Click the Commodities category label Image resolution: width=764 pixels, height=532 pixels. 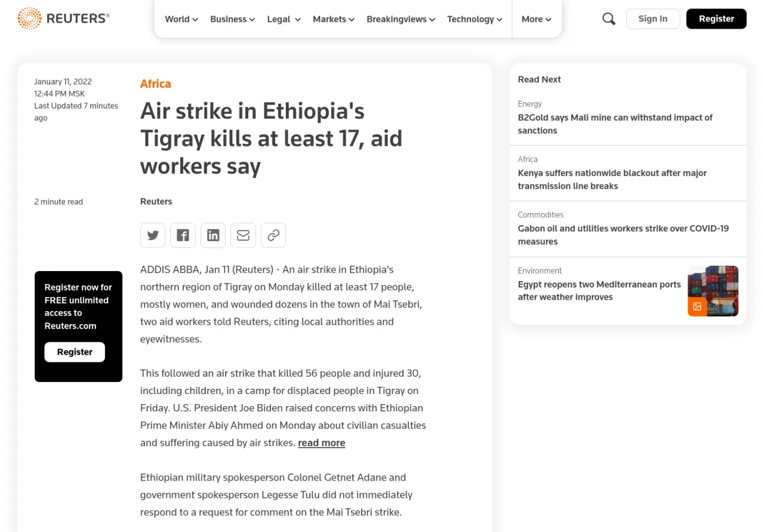tap(541, 215)
